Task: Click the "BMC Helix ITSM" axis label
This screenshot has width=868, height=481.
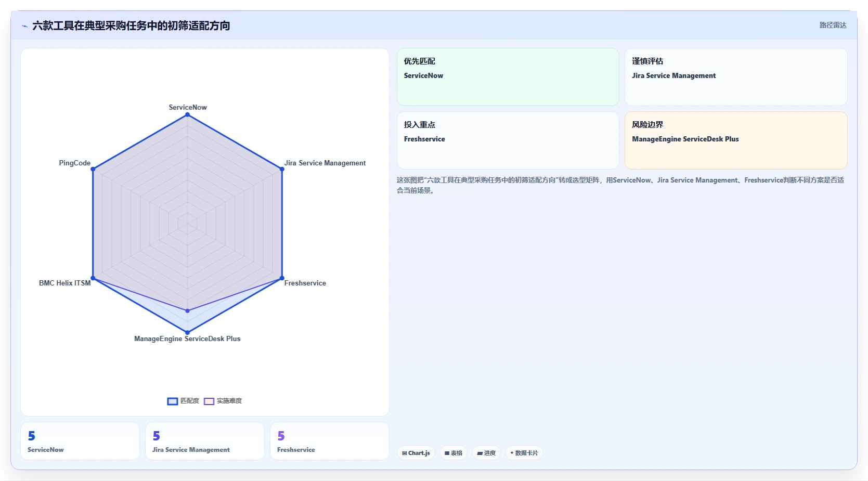Action: [x=65, y=283]
